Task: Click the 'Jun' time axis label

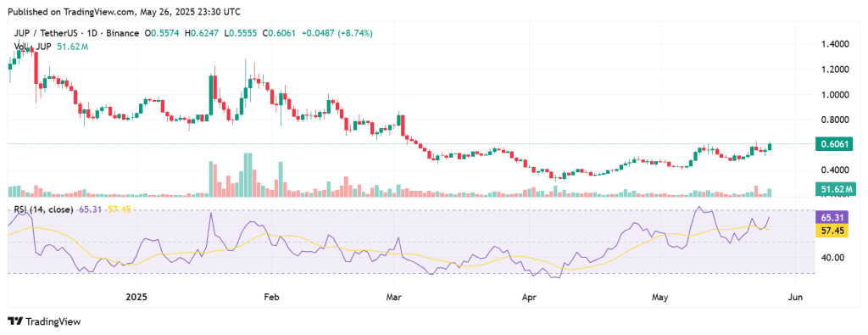Action: click(795, 297)
